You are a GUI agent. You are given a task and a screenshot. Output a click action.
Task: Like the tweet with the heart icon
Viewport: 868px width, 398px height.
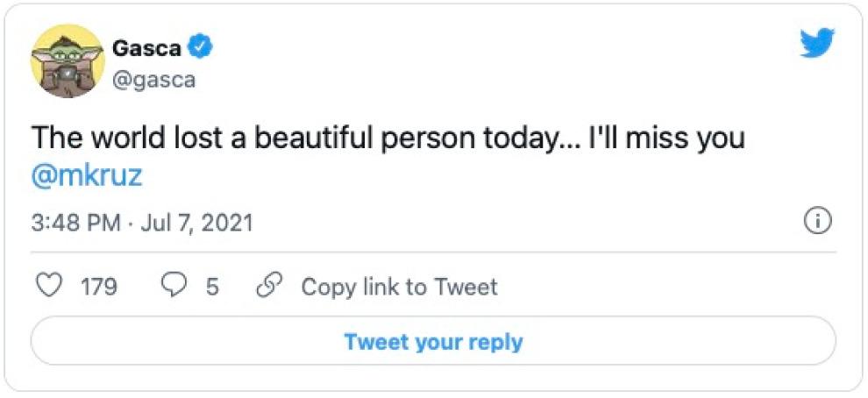click(x=53, y=287)
